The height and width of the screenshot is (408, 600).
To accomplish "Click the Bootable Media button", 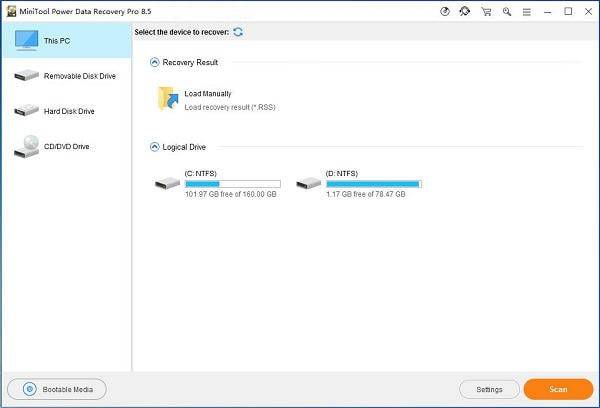I will (x=57, y=389).
